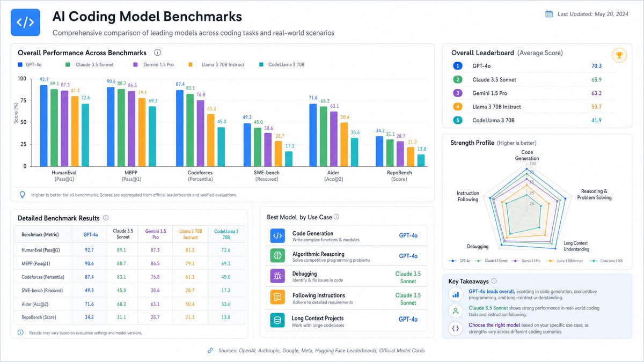This screenshot has height=362, width=644.
Task: Click the Benchmark (Metric) table header
Action: 40,234
